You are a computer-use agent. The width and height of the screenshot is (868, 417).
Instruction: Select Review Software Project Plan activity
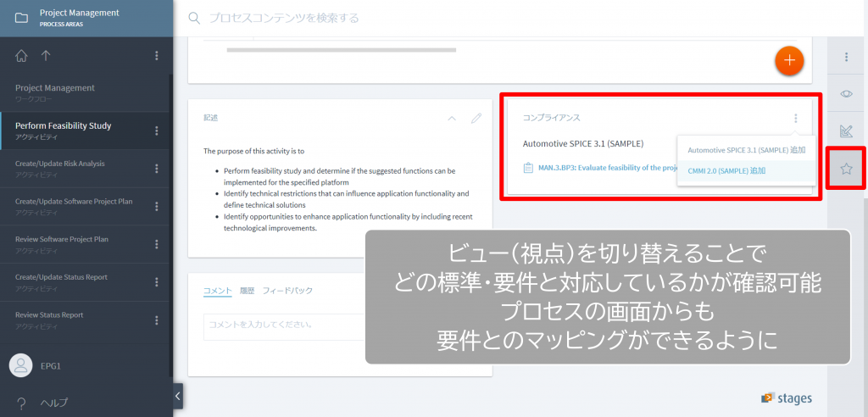86,243
